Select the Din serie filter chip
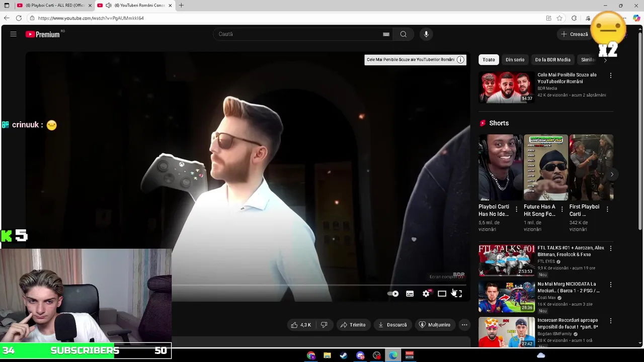Screen dimensions: 644x362 tap(515, 60)
